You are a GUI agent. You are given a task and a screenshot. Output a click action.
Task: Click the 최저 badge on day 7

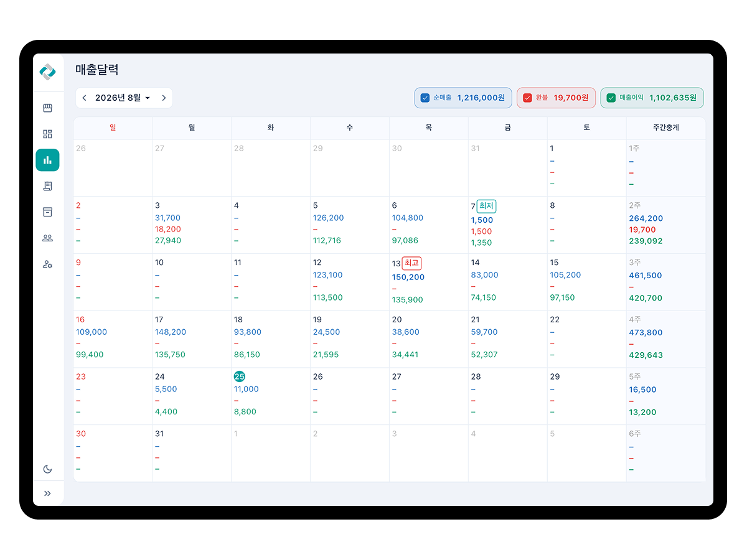(x=486, y=206)
